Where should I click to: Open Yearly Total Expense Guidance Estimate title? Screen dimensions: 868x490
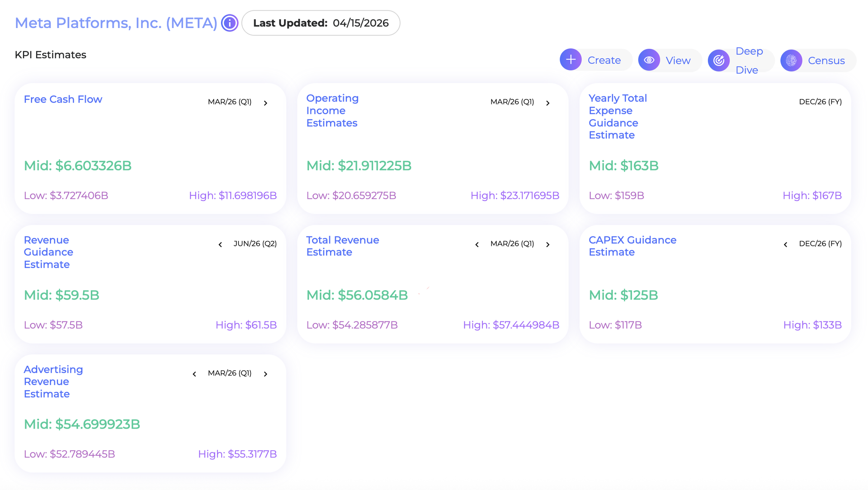(x=618, y=117)
